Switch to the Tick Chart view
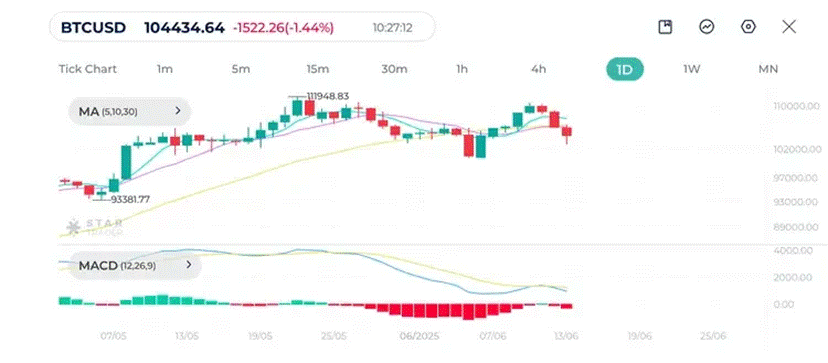Image resolution: width=828 pixels, height=363 pixels. (88, 69)
